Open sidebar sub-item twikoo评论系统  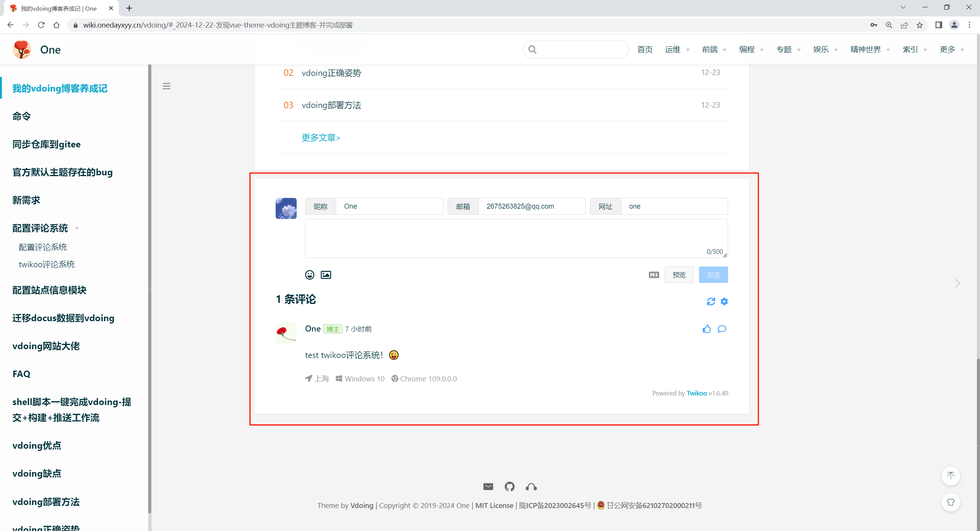pos(47,265)
